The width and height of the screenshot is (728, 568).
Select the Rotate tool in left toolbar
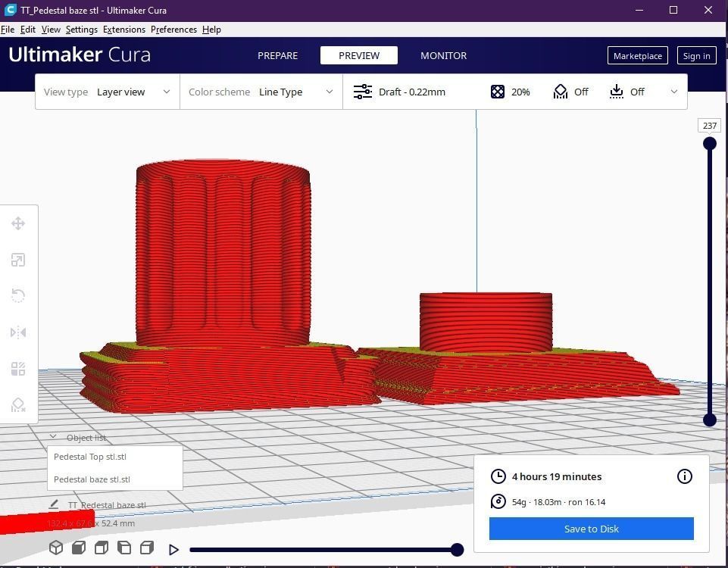click(18, 295)
